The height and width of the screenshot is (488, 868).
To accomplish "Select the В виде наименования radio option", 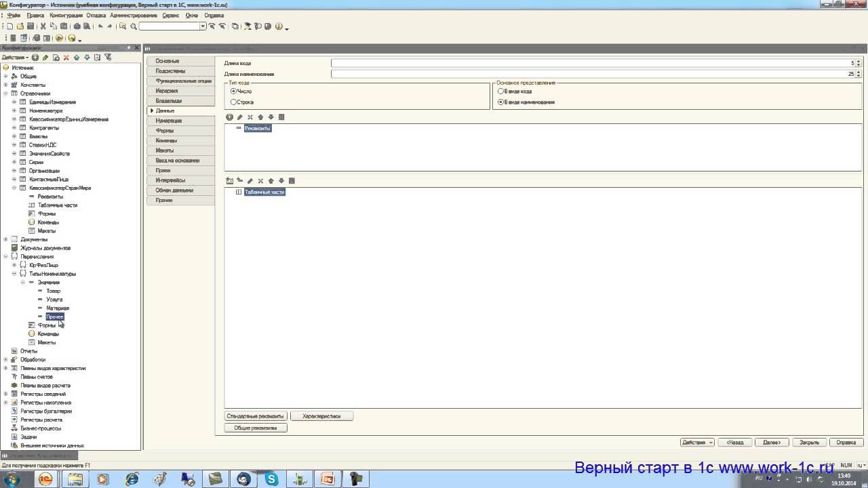I will pos(500,102).
